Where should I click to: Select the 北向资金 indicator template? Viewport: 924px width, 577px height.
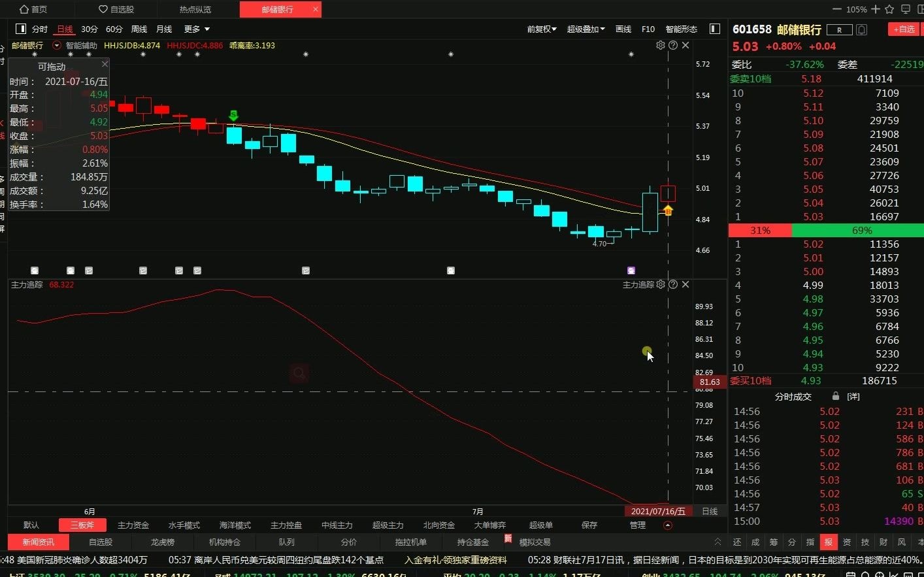(439, 525)
